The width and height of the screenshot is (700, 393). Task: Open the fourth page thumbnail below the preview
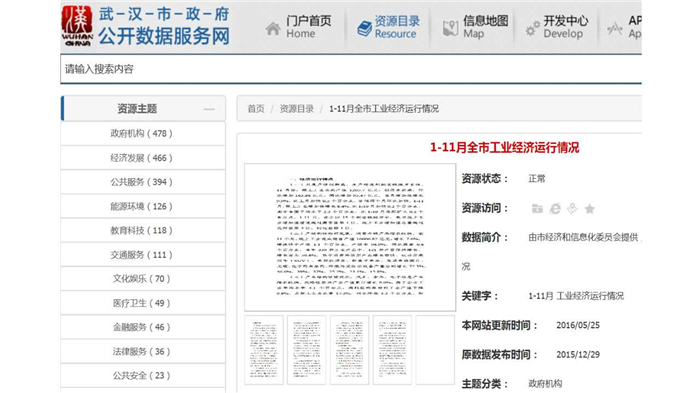tap(392, 350)
